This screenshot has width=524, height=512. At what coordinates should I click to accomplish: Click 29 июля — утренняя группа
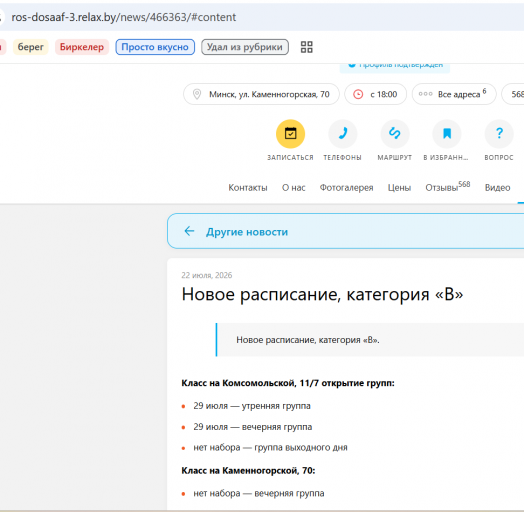click(x=252, y=406)
